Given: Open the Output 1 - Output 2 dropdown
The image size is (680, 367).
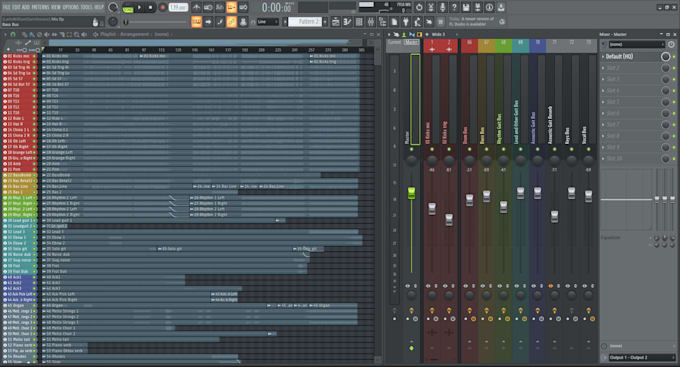Looking at the screenshot, I should coord(642,357).
